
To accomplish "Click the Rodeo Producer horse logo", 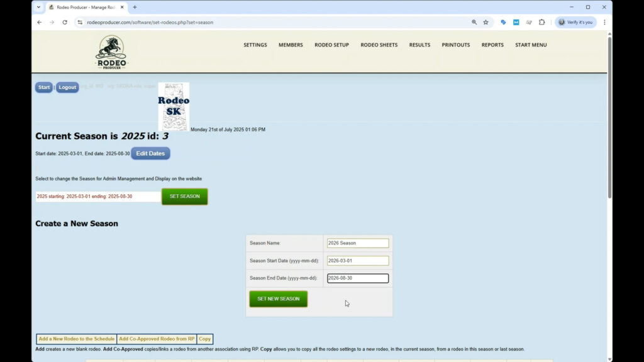I will click(x=111, y=52).
